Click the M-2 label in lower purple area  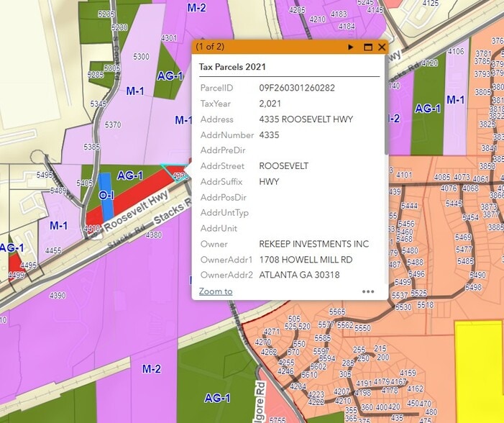click(152, 369)
